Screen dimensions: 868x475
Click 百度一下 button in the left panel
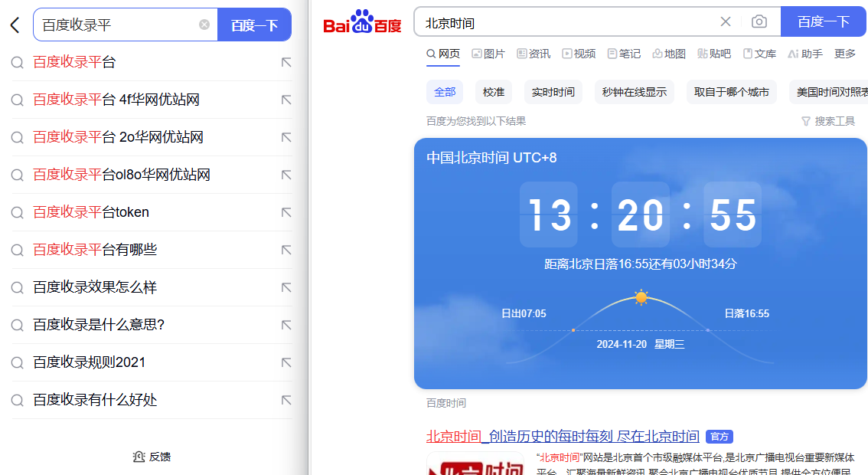point(254,25)
